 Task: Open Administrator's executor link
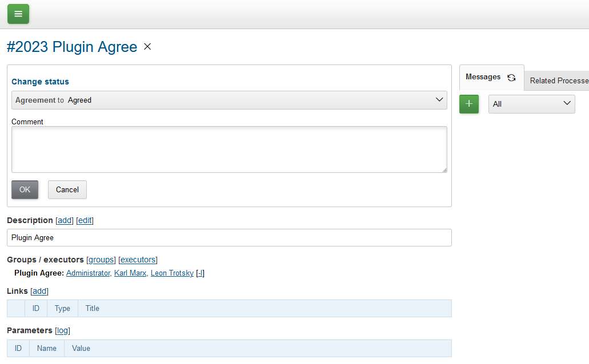88,273
